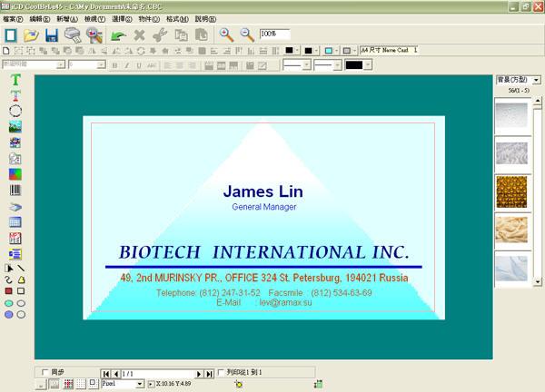Screen dimensions: 545x392
Task: Open the 新增(A) menu
Action: point(67,19)
